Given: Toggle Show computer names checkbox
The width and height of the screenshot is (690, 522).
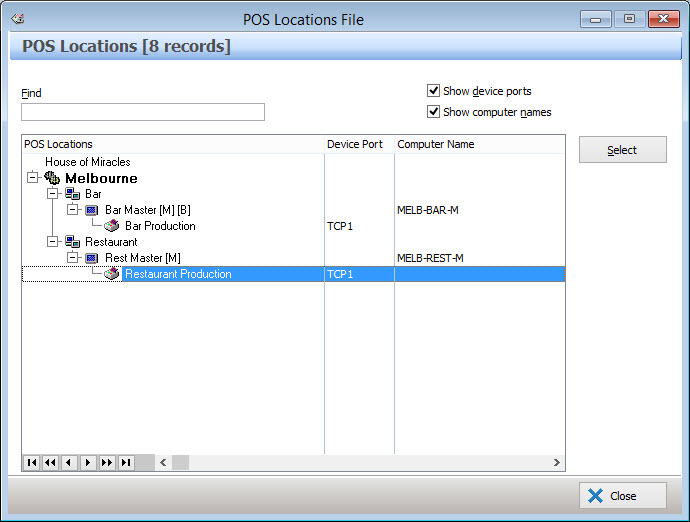Looking at the screenshot, I should [x=434, y=112].
